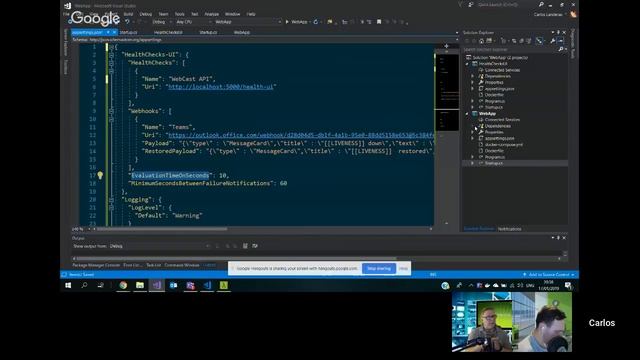Close the appsettings.json tab with its X
The image size is (640, 360).
[114, 32]
